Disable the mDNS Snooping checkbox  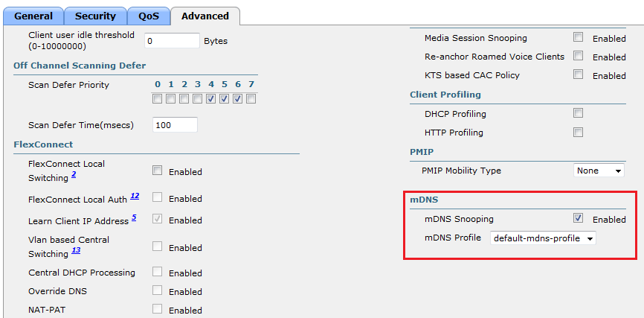[578, 218]
